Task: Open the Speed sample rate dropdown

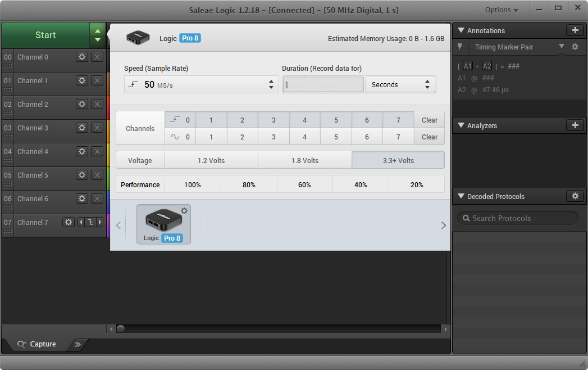Action: pyautogui.click(x=201, y=84)
